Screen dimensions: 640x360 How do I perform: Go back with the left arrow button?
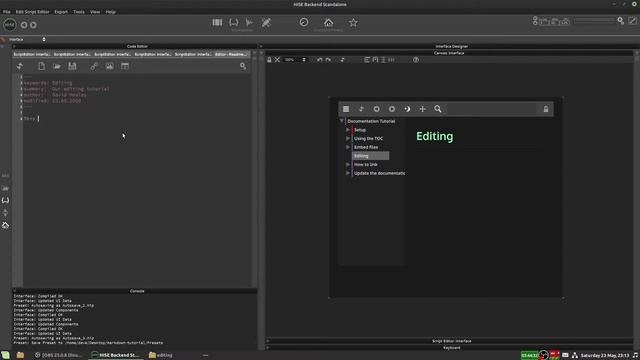coord(24,25)
